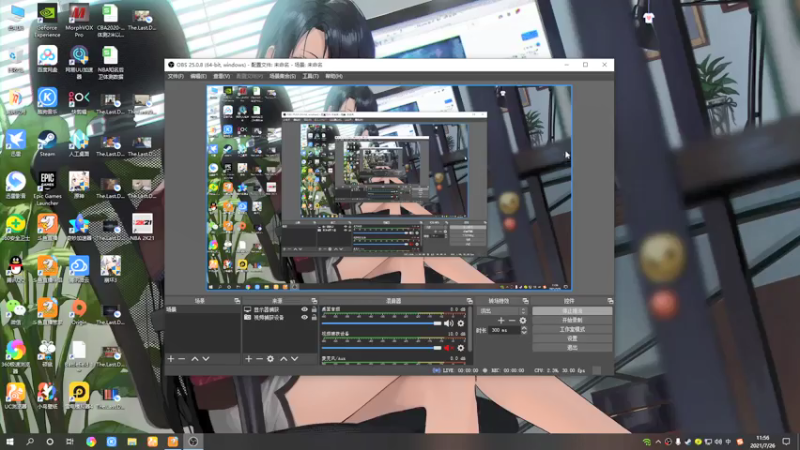Move scene down in Scenes panel
The image size is (800, 450).
click(x=206, y=359)
